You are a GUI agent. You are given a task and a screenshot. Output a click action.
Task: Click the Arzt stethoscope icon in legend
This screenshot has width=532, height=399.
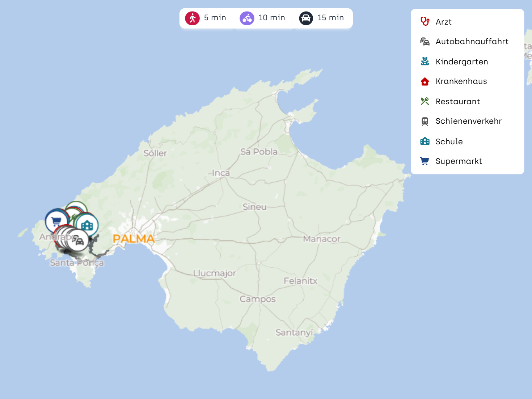[425, 22]
